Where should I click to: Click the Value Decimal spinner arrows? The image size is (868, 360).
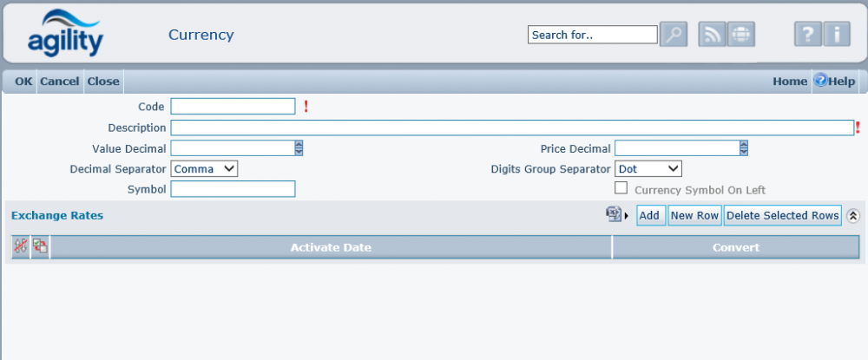coord(299,148)
